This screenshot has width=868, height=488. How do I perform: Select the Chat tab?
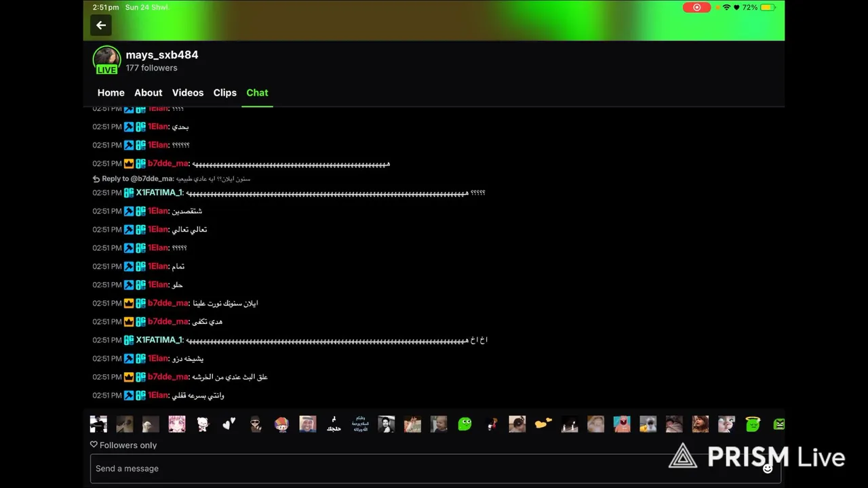[x=257, y=93]
